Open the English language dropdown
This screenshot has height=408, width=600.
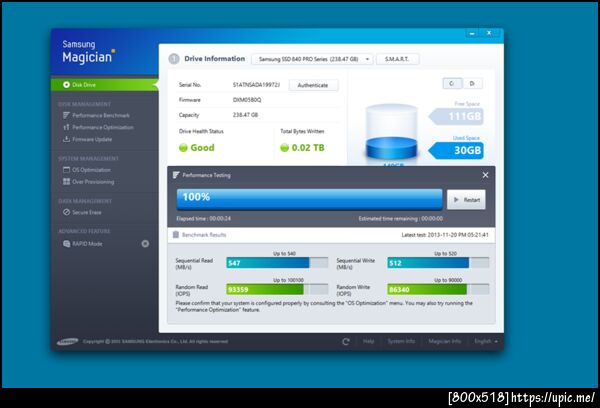click(x=486, y=341)
